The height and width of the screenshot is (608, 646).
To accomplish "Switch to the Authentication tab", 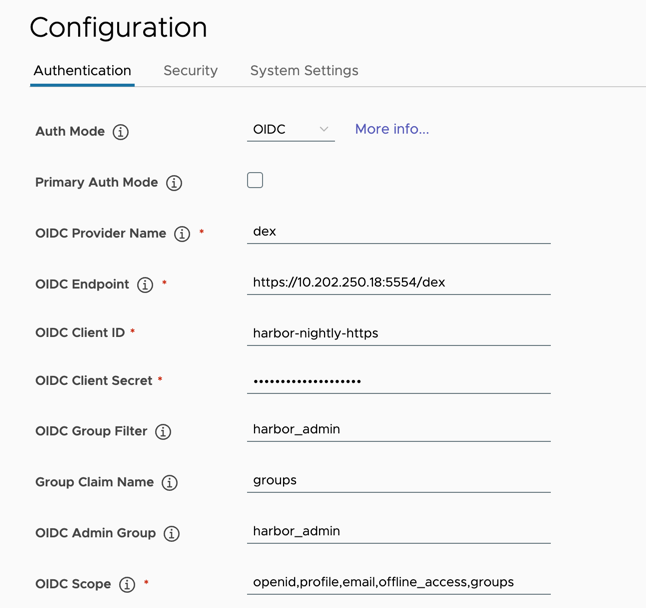I will click(82, 71).
